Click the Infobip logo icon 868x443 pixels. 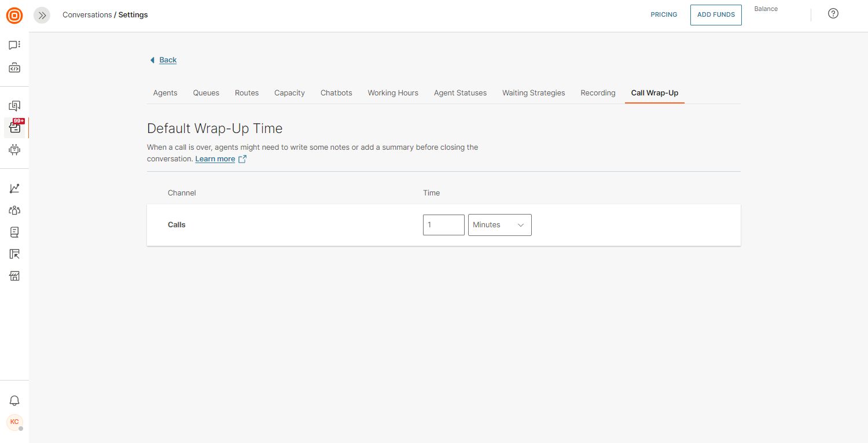14,16
